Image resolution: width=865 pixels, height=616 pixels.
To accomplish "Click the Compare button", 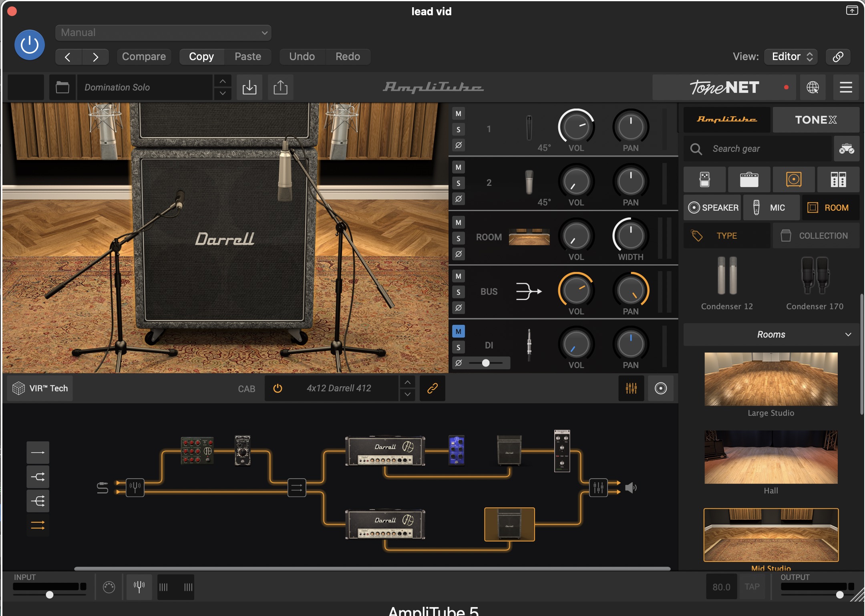I will coord(144,56).
